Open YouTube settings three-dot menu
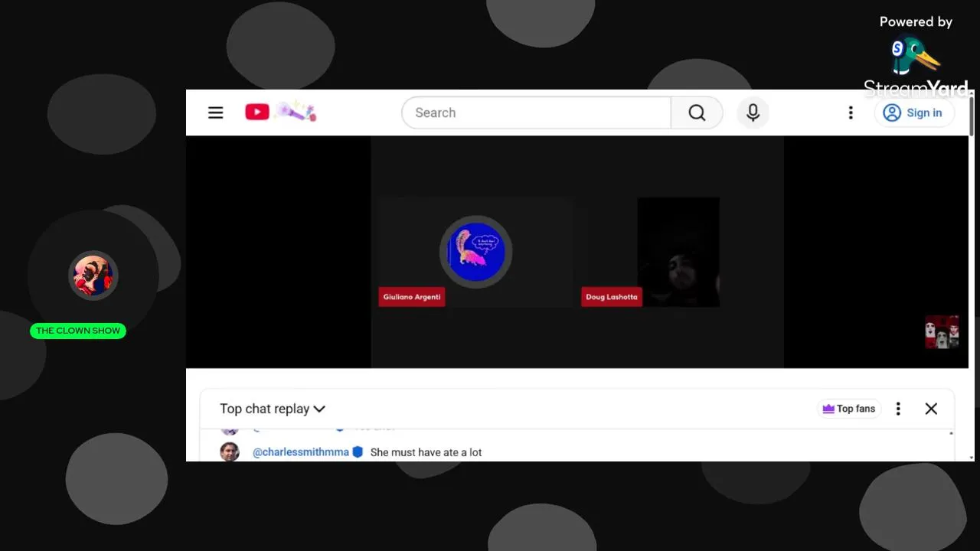This screenshot has height=551, width=980. tap(850, 112)
